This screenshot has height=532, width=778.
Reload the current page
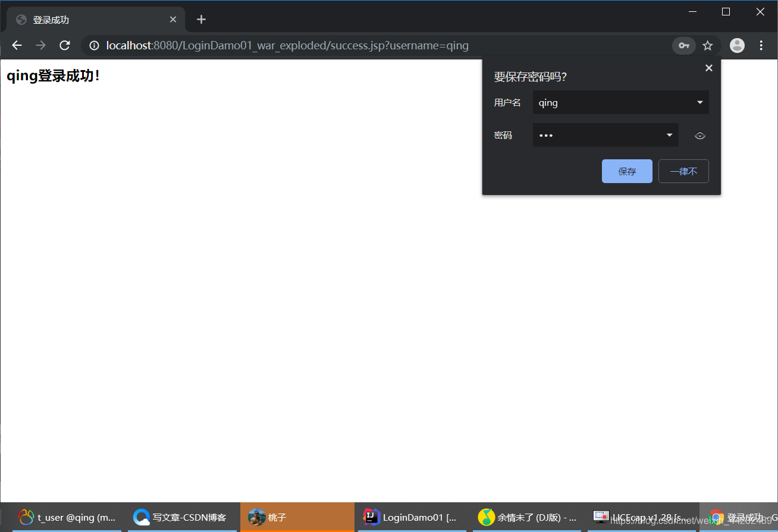[x=65, y=45]
